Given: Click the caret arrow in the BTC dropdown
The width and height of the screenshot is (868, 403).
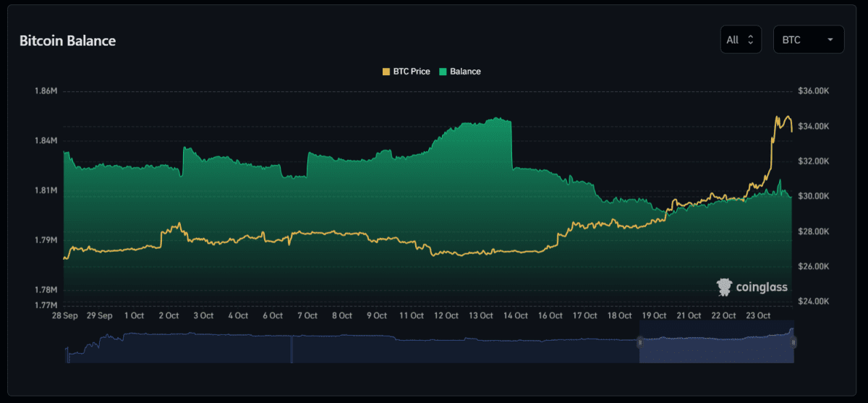Looking at the screenshot, I should (830, 40).
